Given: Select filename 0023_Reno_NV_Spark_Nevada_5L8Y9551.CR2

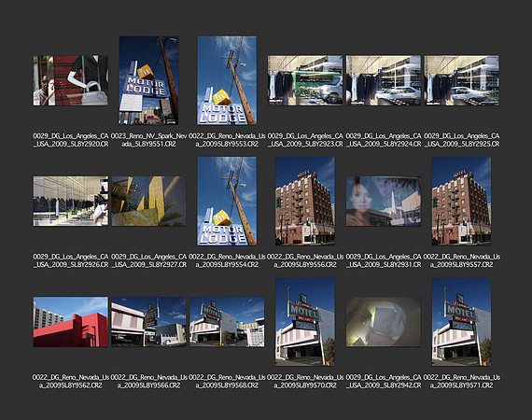Looking at the screenshot, I should (148, 140).
